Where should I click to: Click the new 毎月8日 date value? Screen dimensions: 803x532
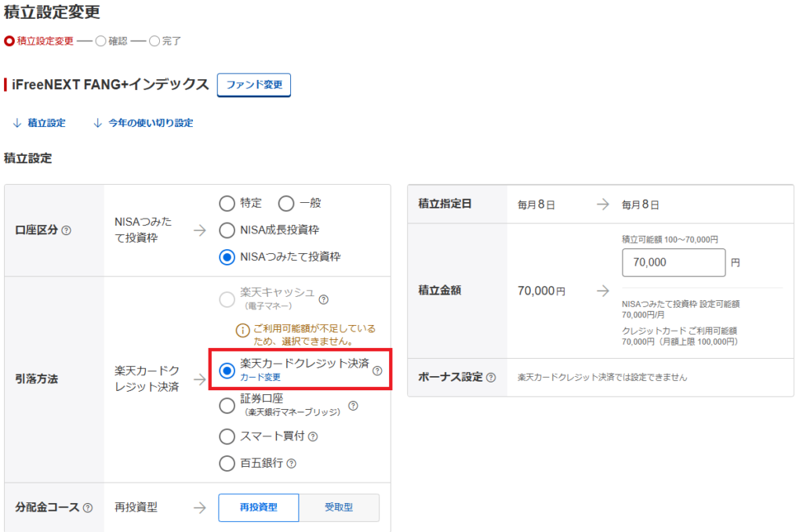coord(640,204)
